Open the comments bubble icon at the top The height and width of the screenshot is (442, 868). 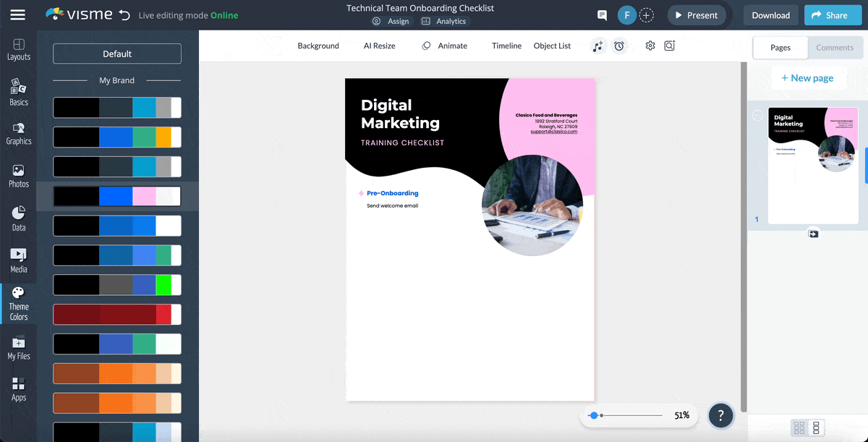coord(602,14)
